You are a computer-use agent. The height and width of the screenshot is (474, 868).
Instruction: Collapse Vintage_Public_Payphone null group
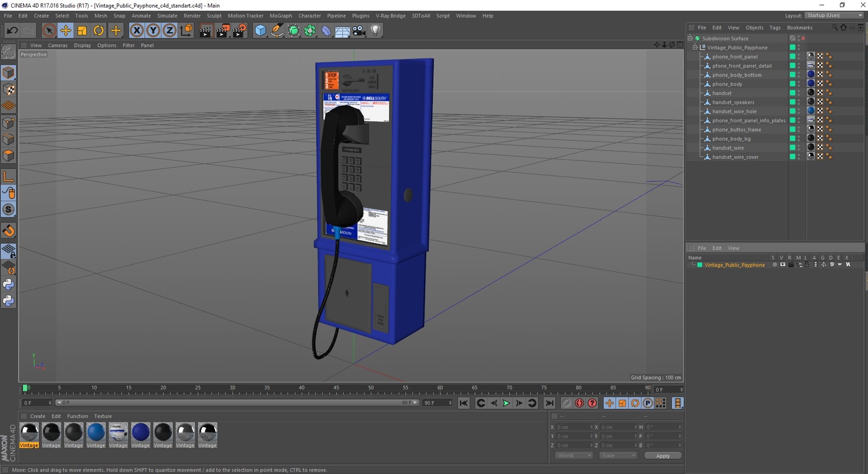coord(695,47)
